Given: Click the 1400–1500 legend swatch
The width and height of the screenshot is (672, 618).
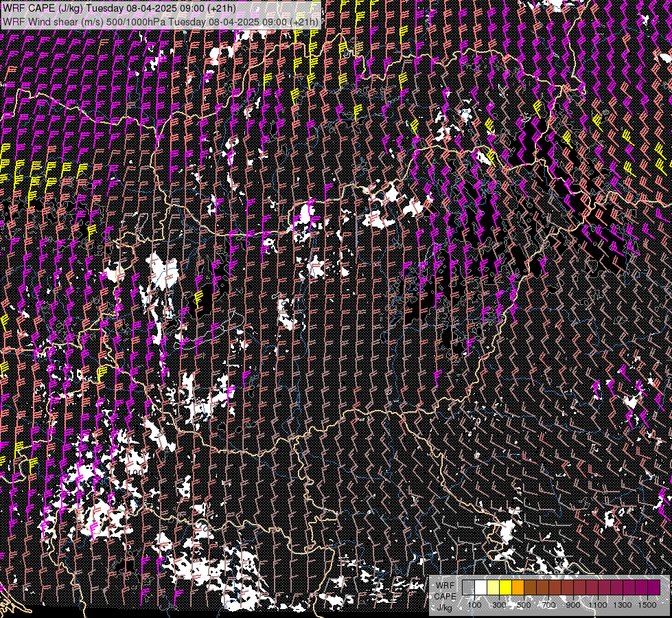Looking at the screenshot, I should 642,588.
